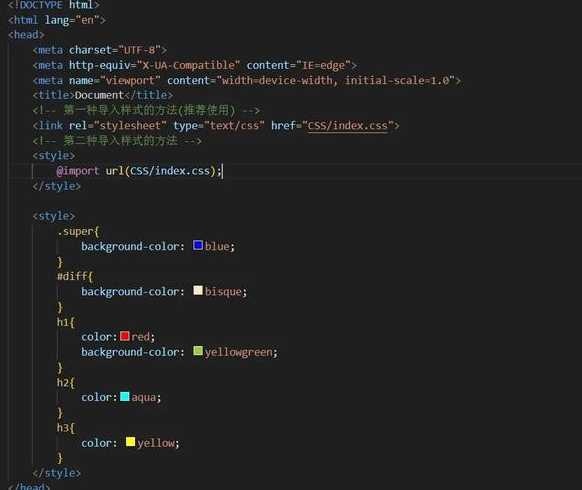Click the second Chinese comment line
Image resolution: width=582 pixels, height=490 pixels.
[x=117, y=141]
